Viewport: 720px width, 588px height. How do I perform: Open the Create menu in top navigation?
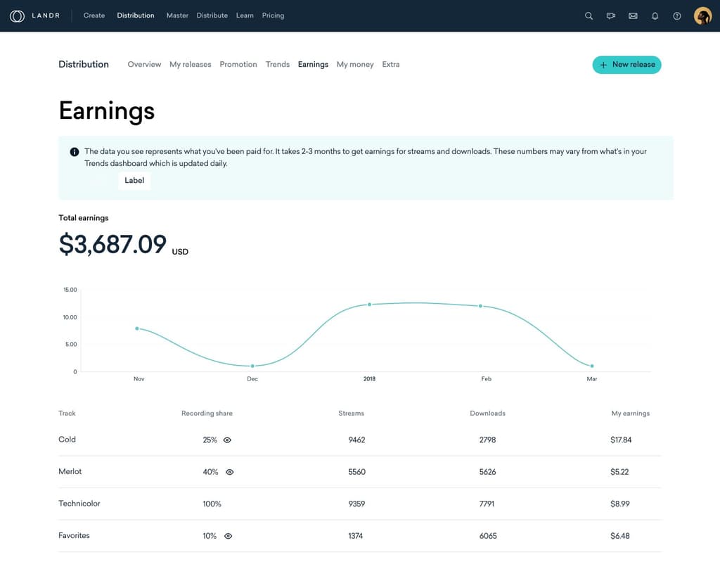coord(94,15)
